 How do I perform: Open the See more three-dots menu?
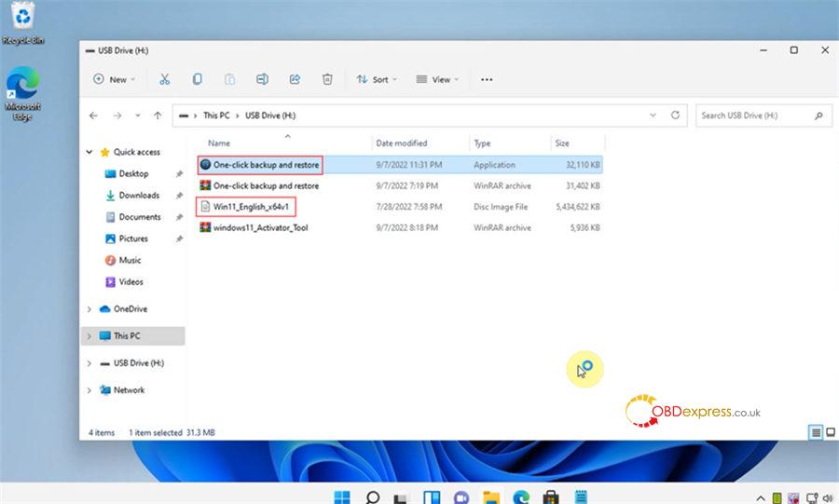tap(487, 79)
